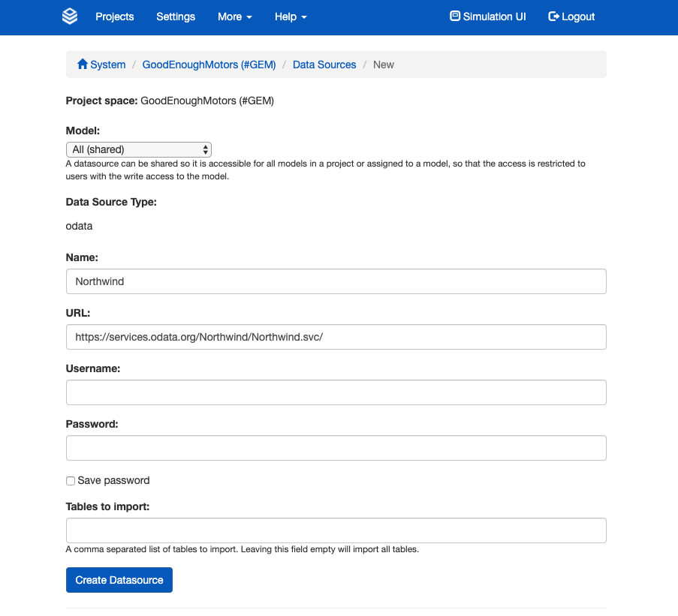Open the System breadcrumb link
Screen dimensions: 678x616
[108, 65]
